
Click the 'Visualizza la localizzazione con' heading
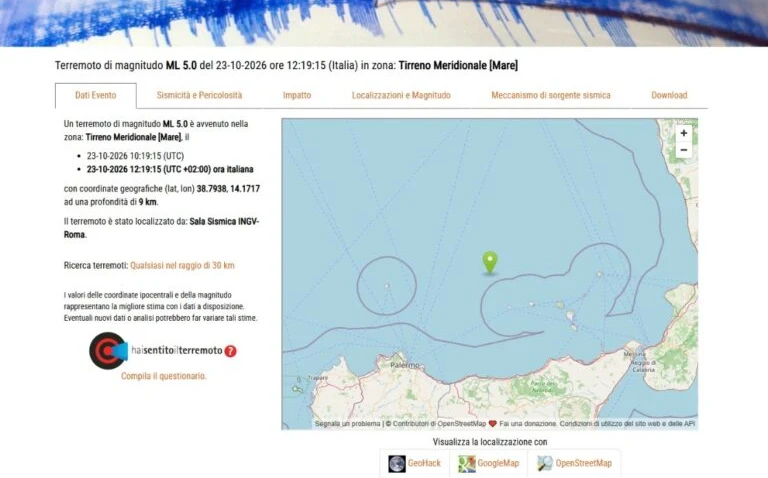[x=490, y=442]
